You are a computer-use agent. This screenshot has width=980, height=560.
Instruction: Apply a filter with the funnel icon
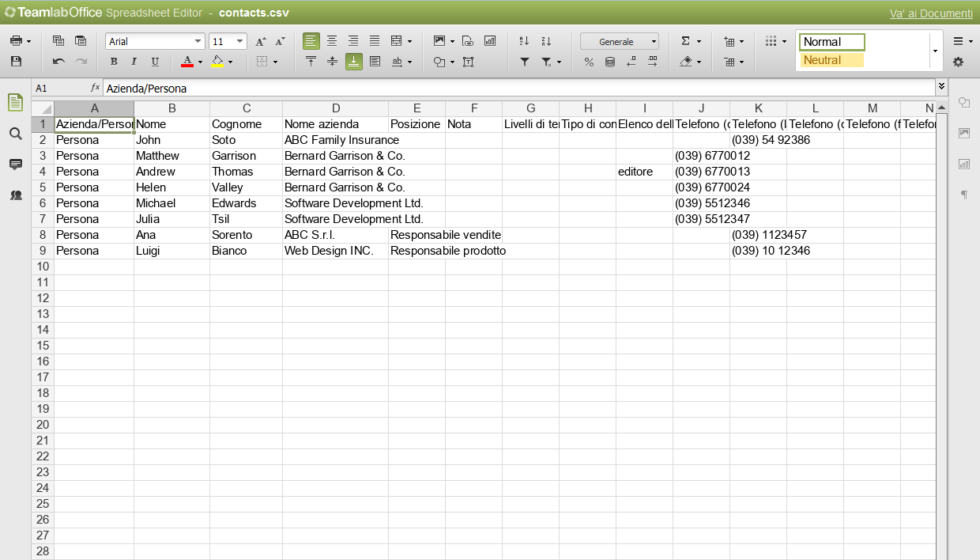pyautogui.click(x=524, y=62)
